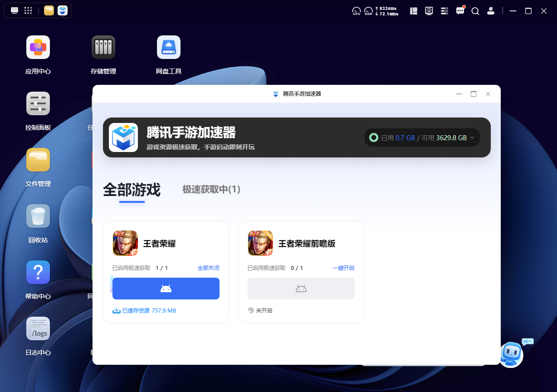Viewport: 557px width, 392px height.
Task: Toggle 王者荣耀 Android acceleration blue button
Action: pyautogui.click(x=166, y=289)
